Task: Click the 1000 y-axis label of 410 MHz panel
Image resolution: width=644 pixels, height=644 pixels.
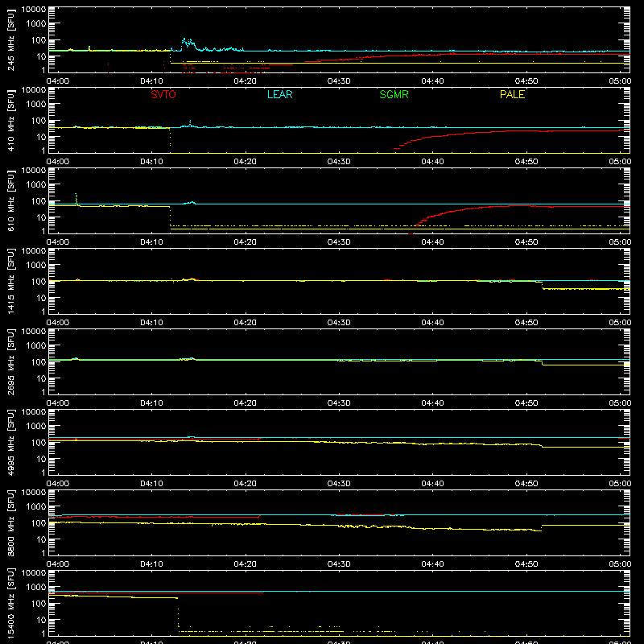Action: 36,105
